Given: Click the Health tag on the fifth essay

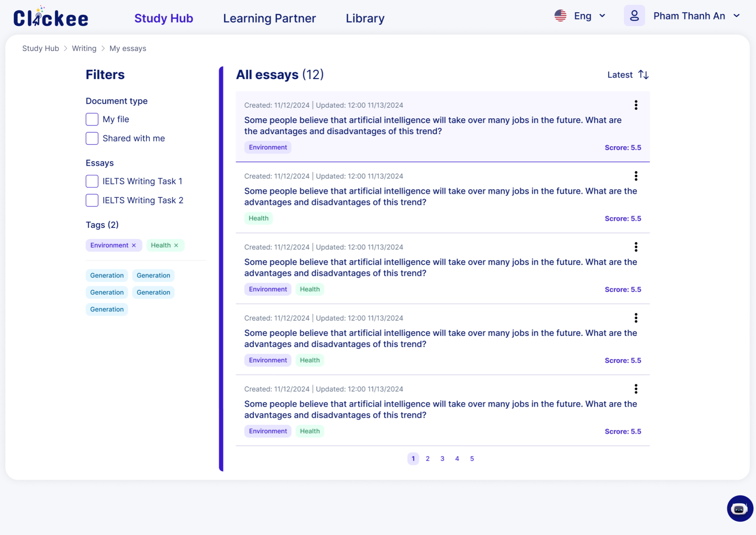Looking at the screenshot, I should coord(310,431).
